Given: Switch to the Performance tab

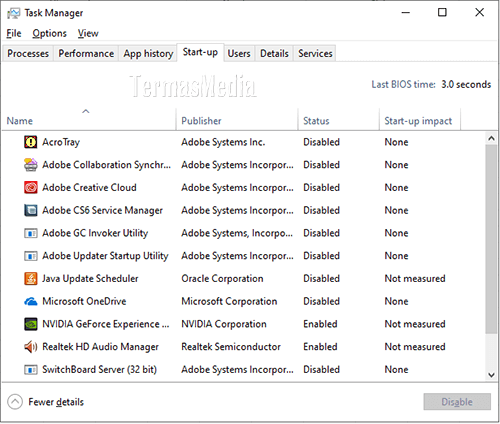Looking at the screenshot, I should (86, 53).
